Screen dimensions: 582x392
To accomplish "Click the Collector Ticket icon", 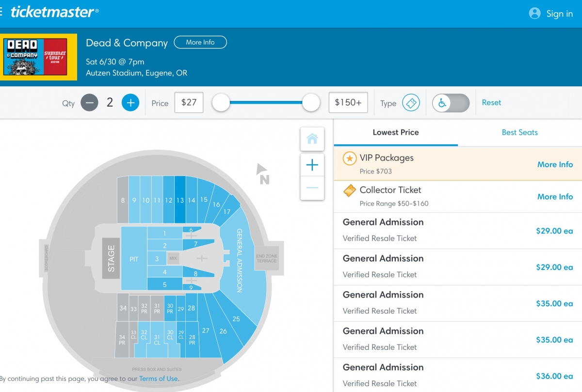I will point(349,190).
